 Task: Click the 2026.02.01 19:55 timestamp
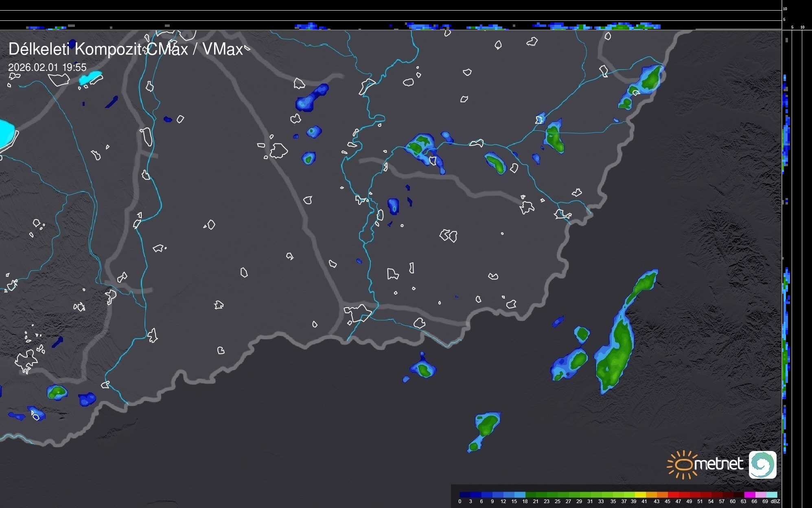(47, 67)
